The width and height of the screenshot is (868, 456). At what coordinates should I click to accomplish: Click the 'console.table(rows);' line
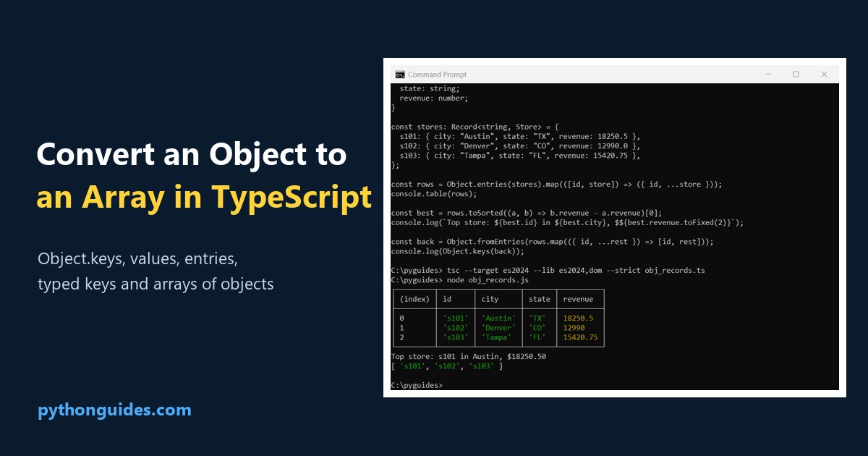pyautogui.click(x=435, y=194)
